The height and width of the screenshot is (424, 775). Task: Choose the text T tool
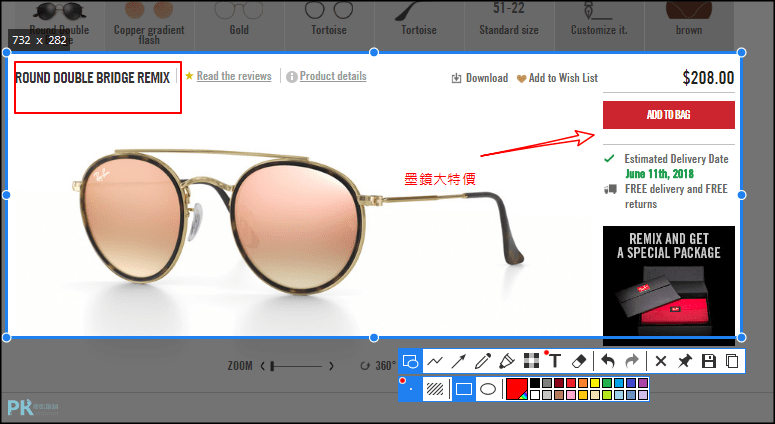pos(555,361)
